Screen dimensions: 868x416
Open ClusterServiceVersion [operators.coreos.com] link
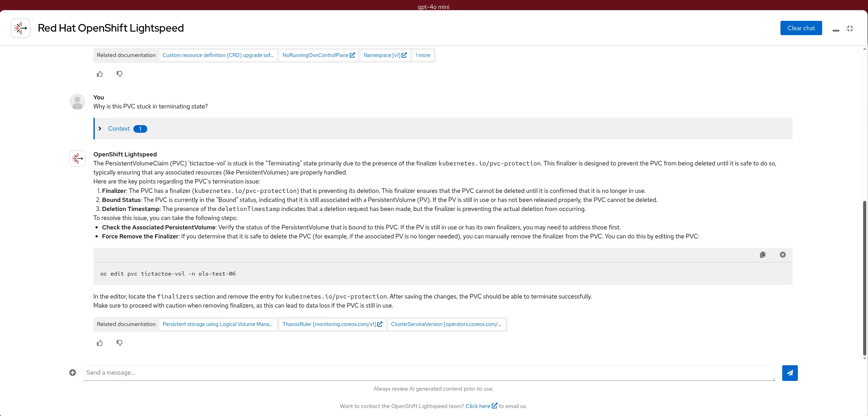(446, 324)
